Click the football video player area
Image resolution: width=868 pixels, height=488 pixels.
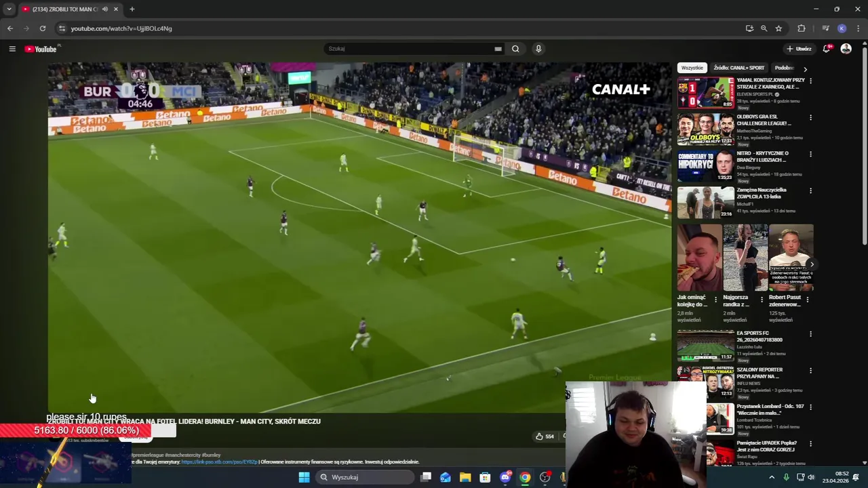pyautogui.click(x=359, y=237)
